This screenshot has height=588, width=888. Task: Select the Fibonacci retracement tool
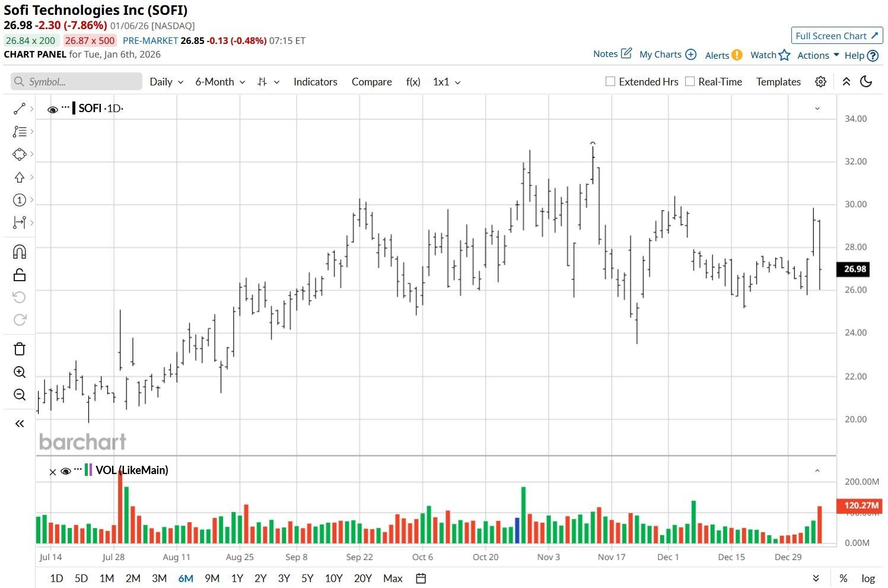coord(19,132)
